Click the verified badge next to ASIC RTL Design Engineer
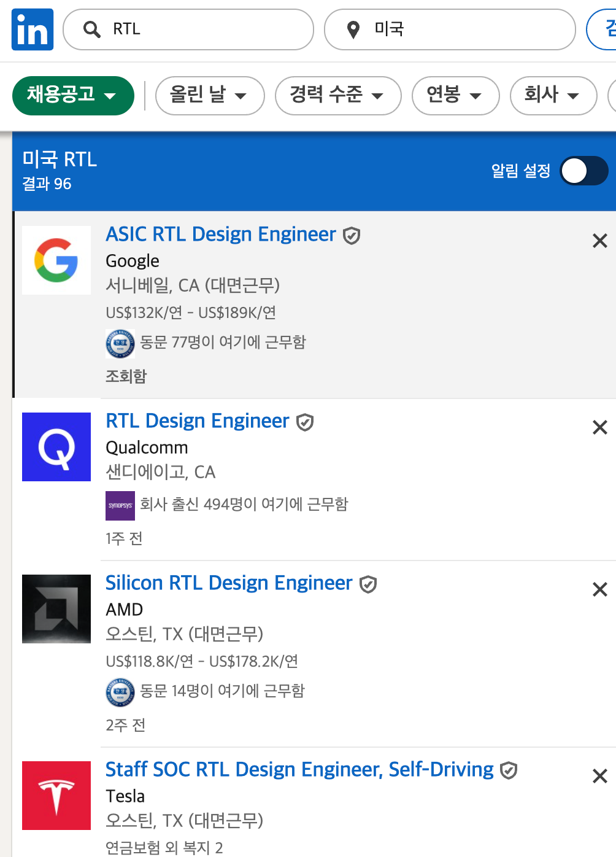Viewport: 616px width, 857px height. 352,235
